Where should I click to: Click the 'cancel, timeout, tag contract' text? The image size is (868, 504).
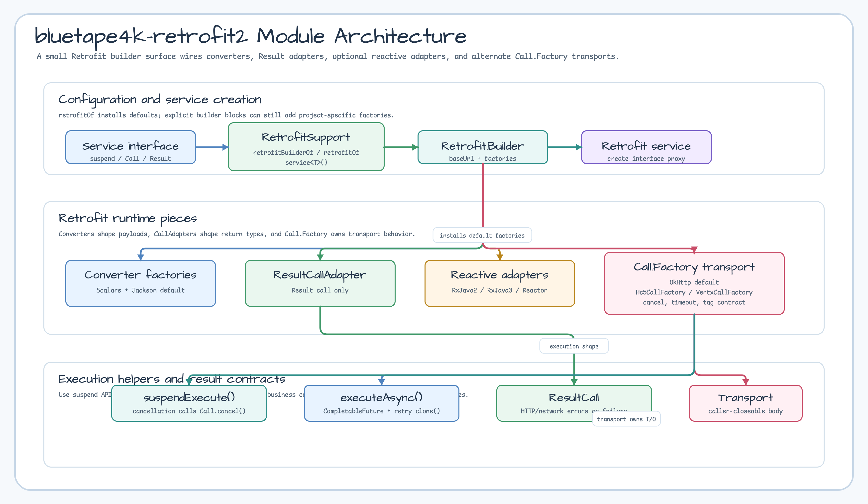694,302
